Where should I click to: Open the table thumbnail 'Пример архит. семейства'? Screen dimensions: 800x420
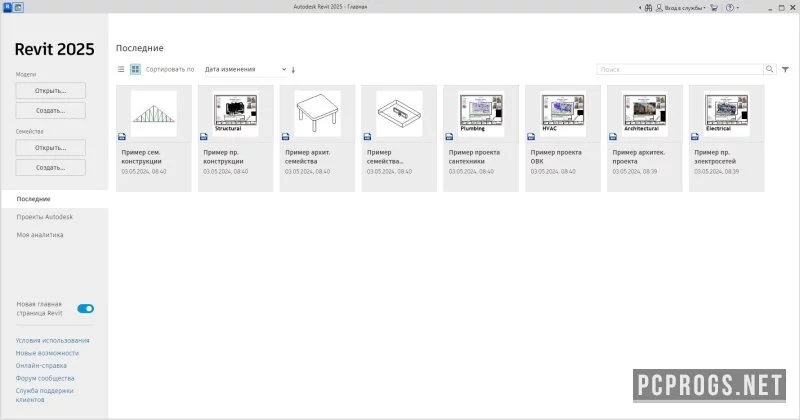click(317, 113)
